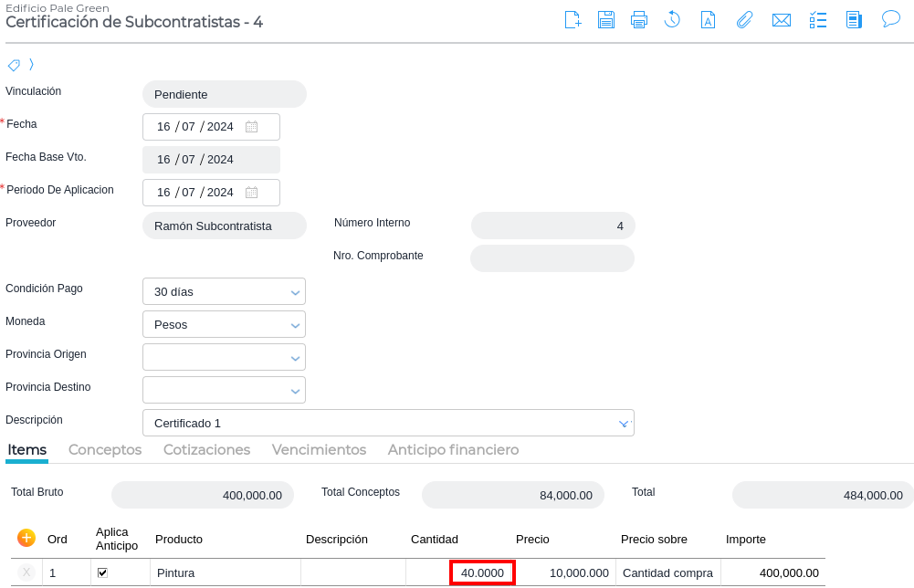Image resolution: width=914 pixels, height=588 pixels.
Task: Click the Cantidad field showing 40.0000
Action: point(482,572)
